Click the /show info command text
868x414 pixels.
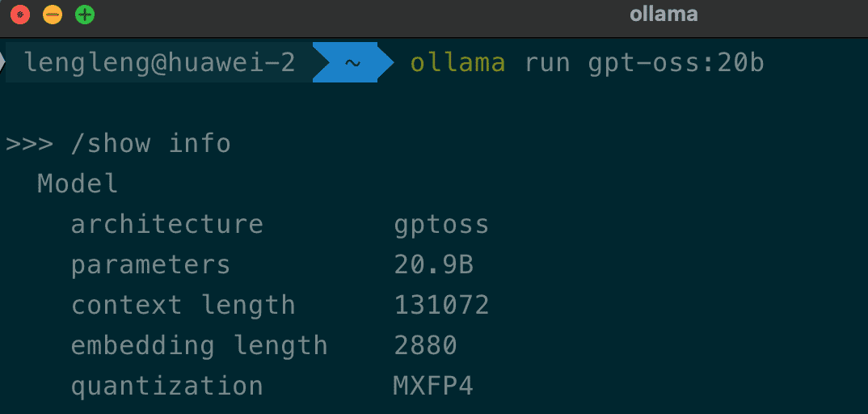pyautogui.click(x=150, y=144)
